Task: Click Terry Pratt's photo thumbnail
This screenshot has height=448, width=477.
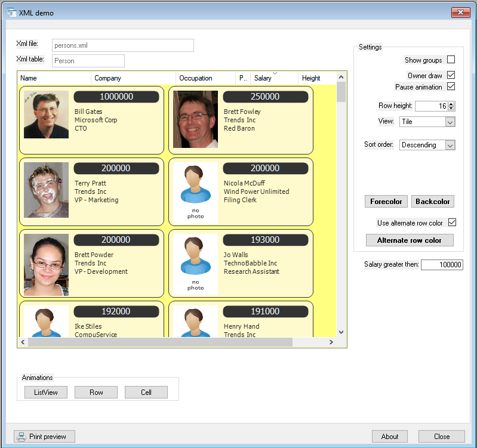Action: pyautogui.click(x=46, y=190)
